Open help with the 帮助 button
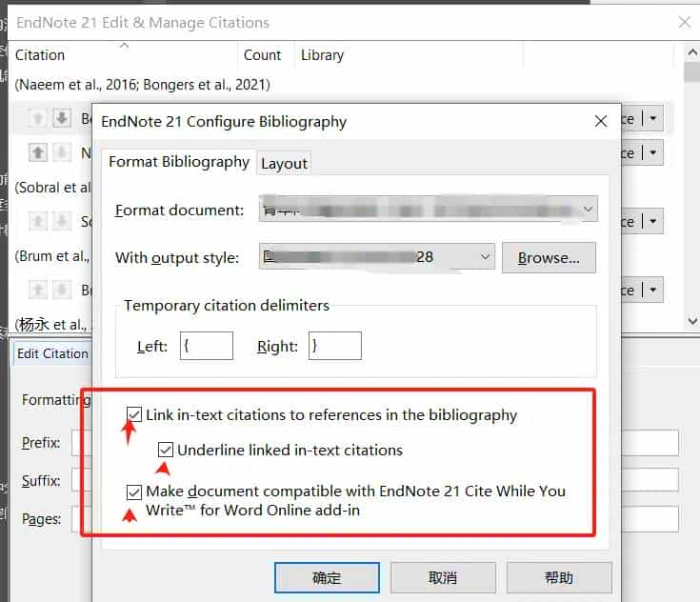This screenshot has width=700, height=602. pos(559,577)
